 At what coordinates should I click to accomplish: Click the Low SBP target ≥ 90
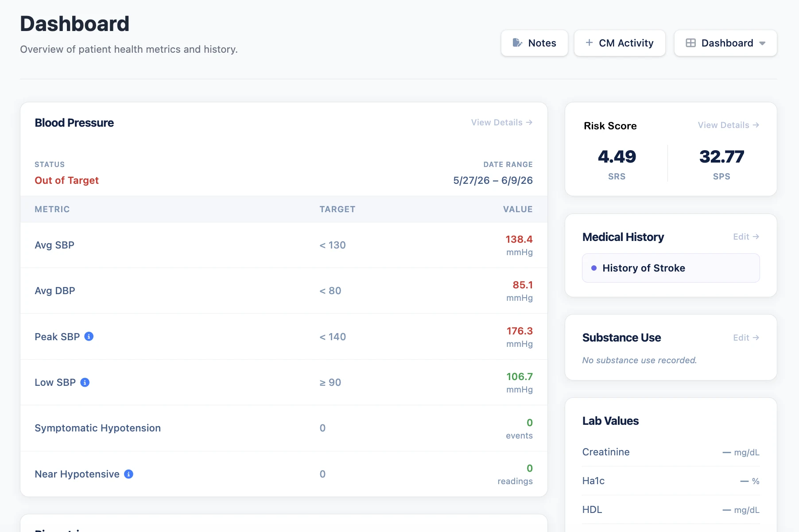click(x=330, y=382)
